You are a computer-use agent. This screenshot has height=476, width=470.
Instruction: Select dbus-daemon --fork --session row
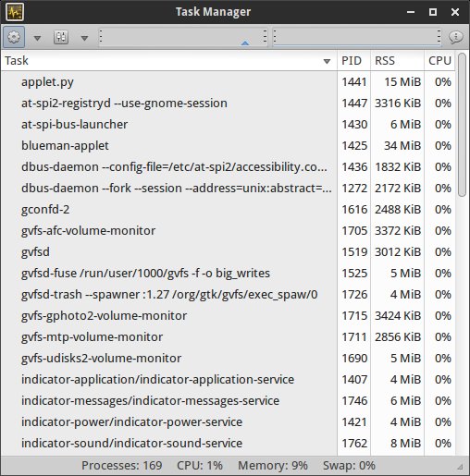(229, 189)
